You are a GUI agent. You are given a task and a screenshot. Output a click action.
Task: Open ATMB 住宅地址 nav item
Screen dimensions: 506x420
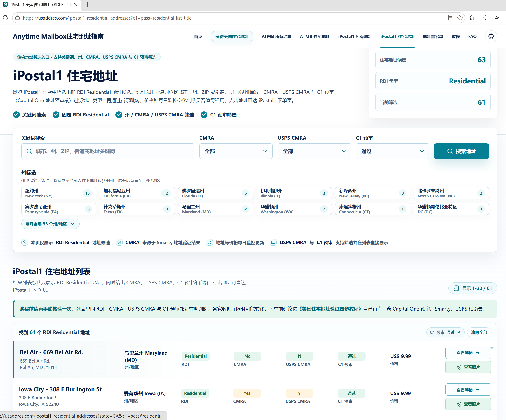pos(315,36)
